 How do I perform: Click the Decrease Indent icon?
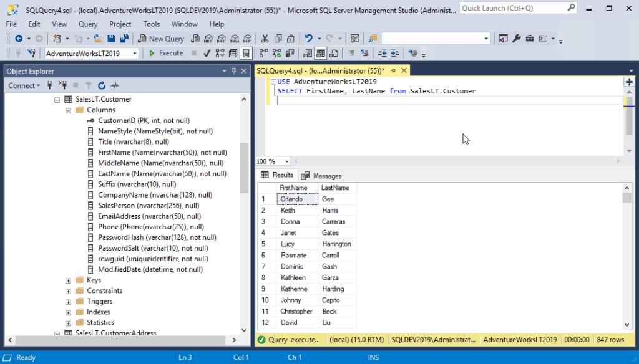point(382,54)
